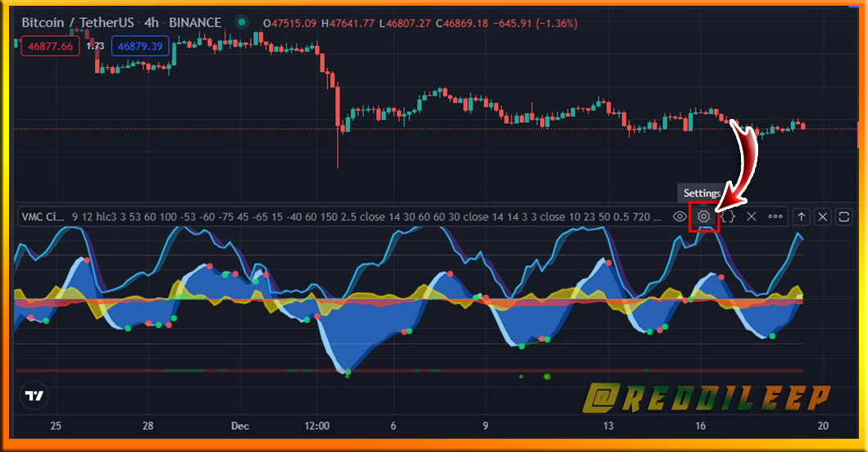Click date label 13 on time axis
Screen dimensions: 868x452
click(608, 426)
